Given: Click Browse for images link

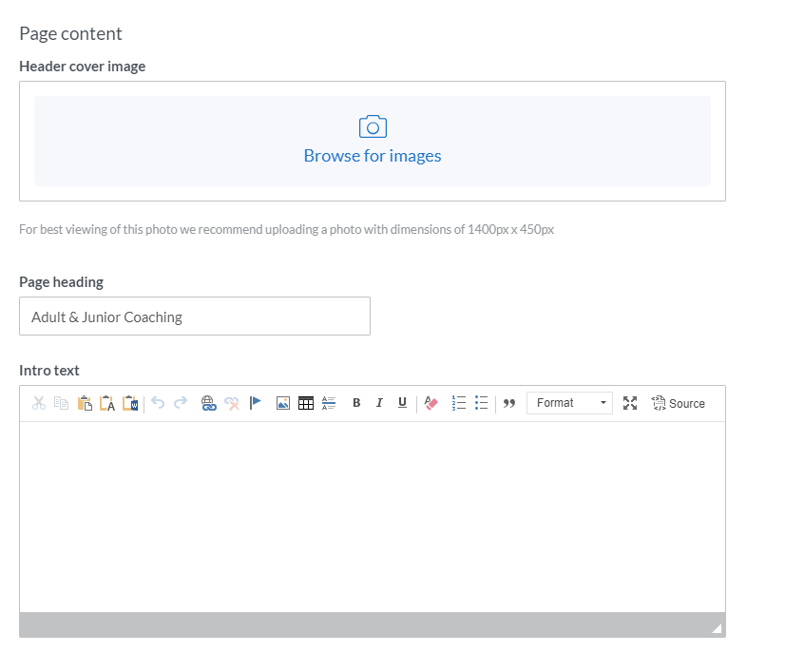Looking at the screenshot, I should [373, 156].
